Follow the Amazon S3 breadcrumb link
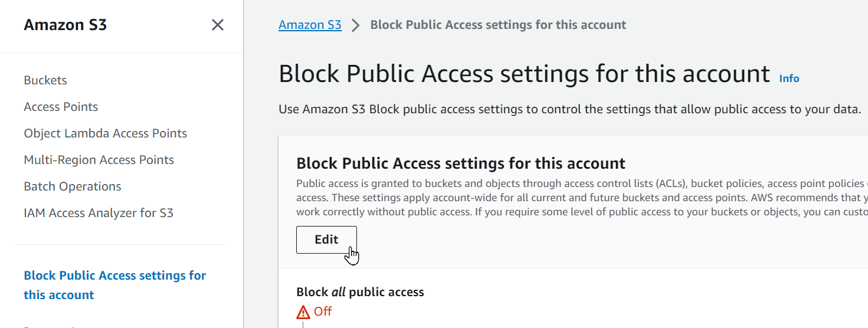Image resolution: width=868 pixels, height=328 pixels. [x=310, y=25]
